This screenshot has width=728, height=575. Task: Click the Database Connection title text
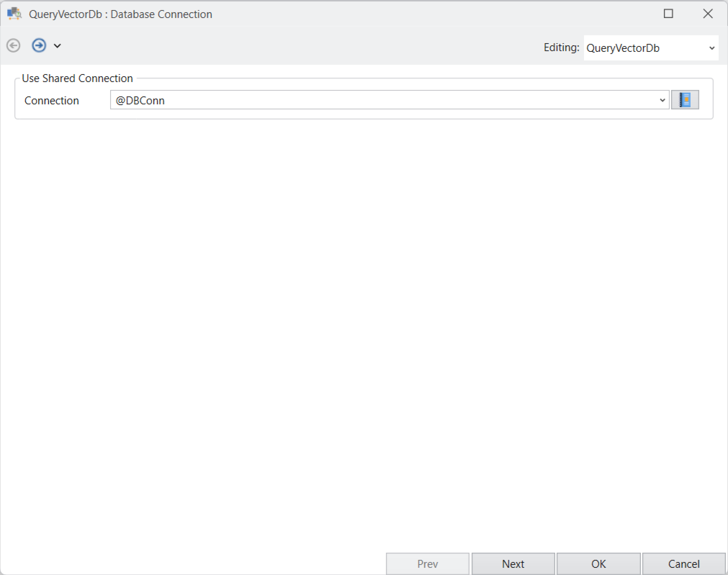pos(161,14)
